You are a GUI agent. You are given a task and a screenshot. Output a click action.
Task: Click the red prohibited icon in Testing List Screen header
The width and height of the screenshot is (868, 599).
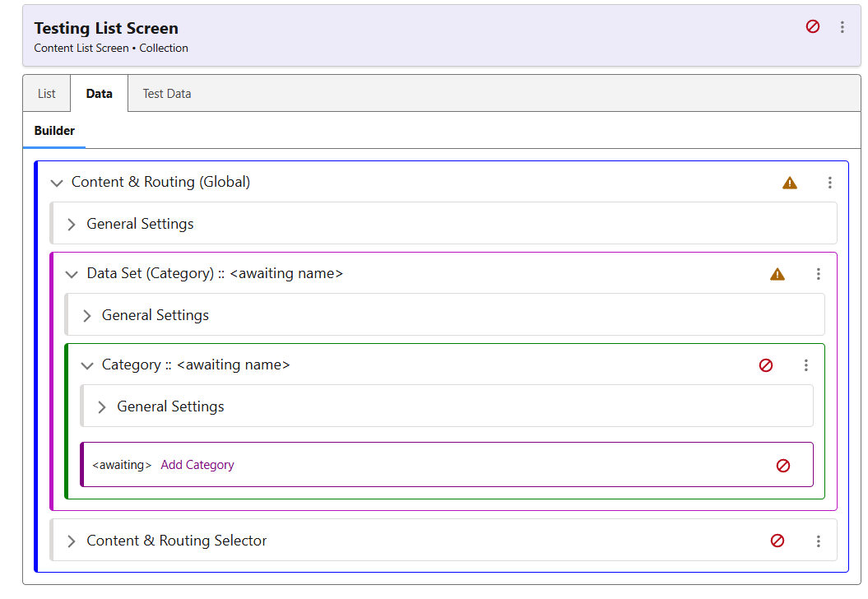tap(813, 27)
